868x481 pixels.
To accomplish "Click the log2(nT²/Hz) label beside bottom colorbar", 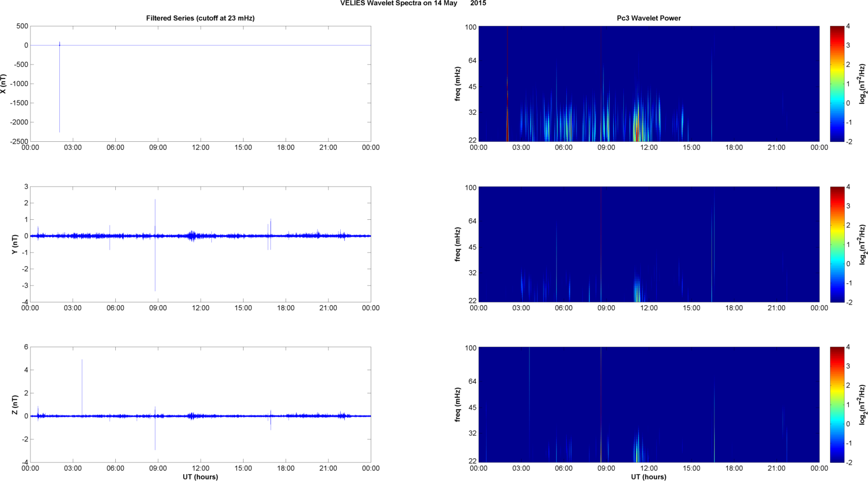I will pyautogui.click(x=862, y=405).
